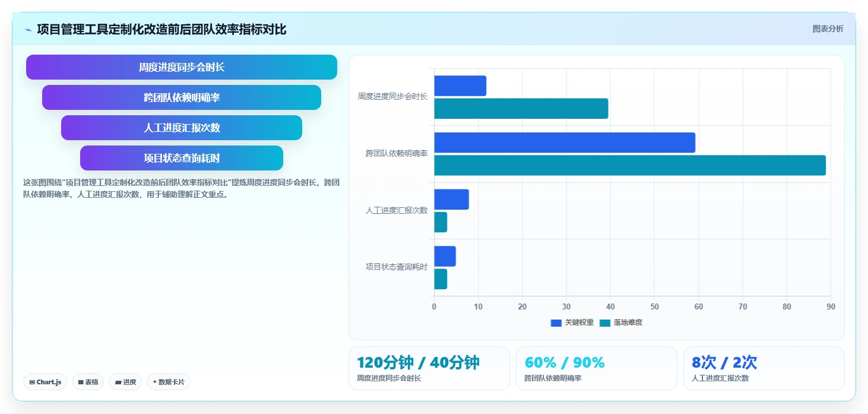Viewport: 868px width, 414px height.
Task: Click the description paragraph under the funnel
Action: 181,188
